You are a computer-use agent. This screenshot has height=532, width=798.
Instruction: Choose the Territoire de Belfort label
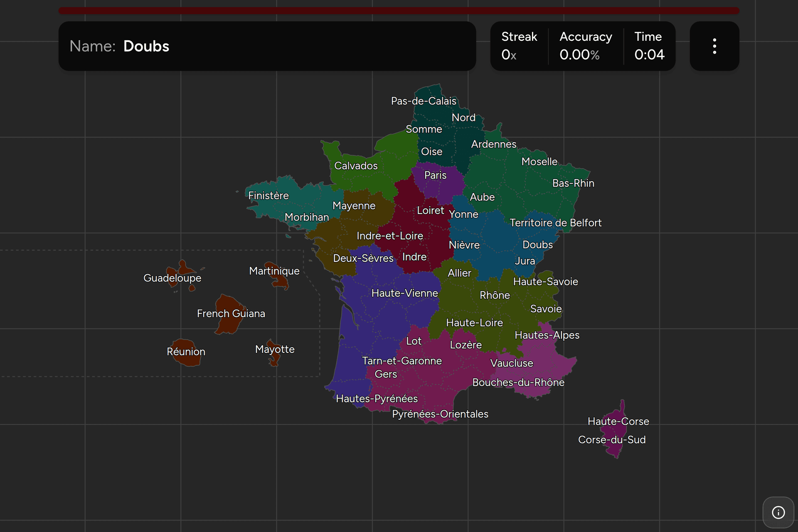556,223
